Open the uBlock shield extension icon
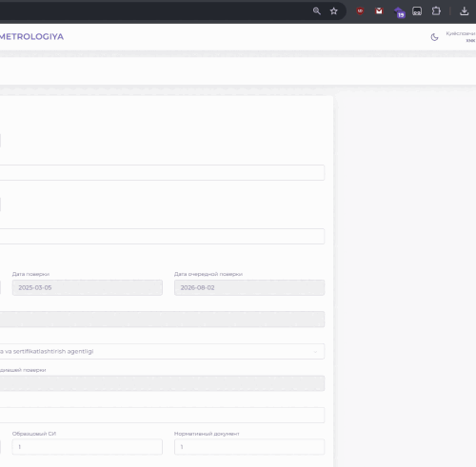This screenshot has height=467, width=476. (x=360, y=11)
